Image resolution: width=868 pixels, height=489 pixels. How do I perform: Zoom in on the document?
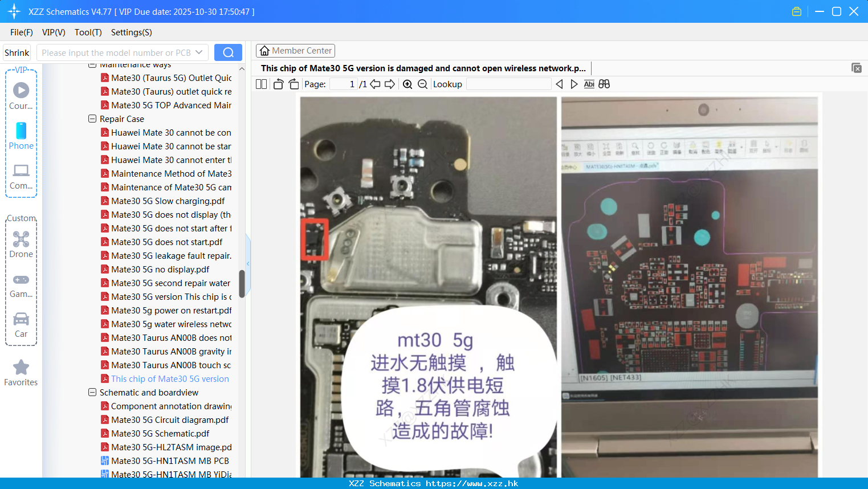(x=407, y=84)
